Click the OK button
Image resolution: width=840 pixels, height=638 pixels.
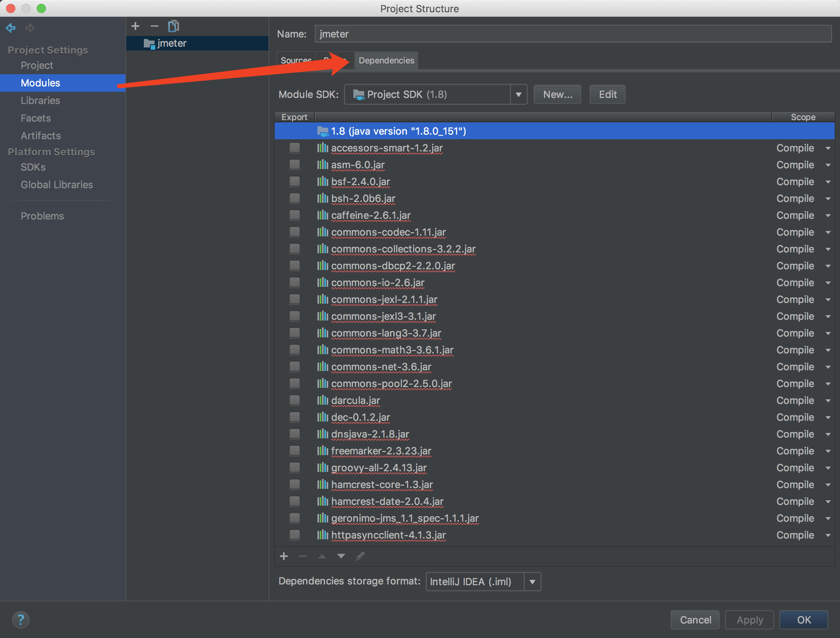point(804,620)
